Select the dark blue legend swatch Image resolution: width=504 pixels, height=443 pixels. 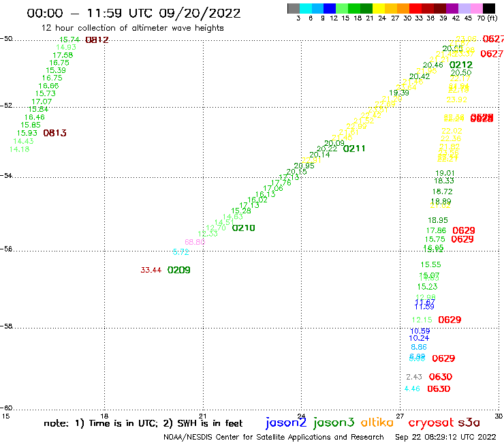(x=330, y=8)
